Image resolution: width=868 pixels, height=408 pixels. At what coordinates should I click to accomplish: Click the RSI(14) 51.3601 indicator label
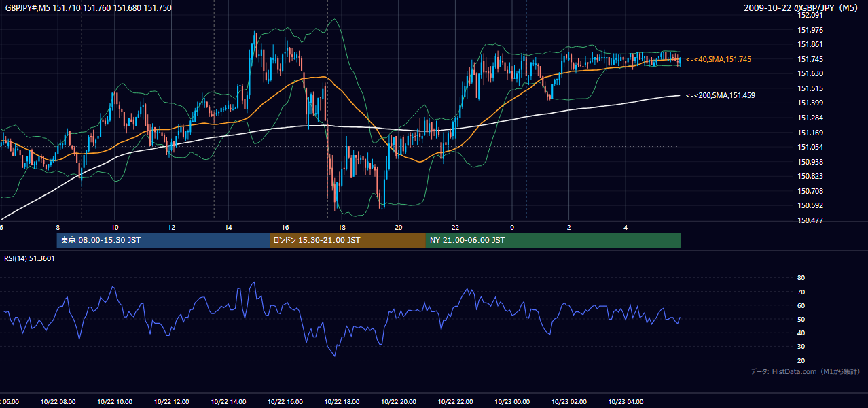click(30, 258)
